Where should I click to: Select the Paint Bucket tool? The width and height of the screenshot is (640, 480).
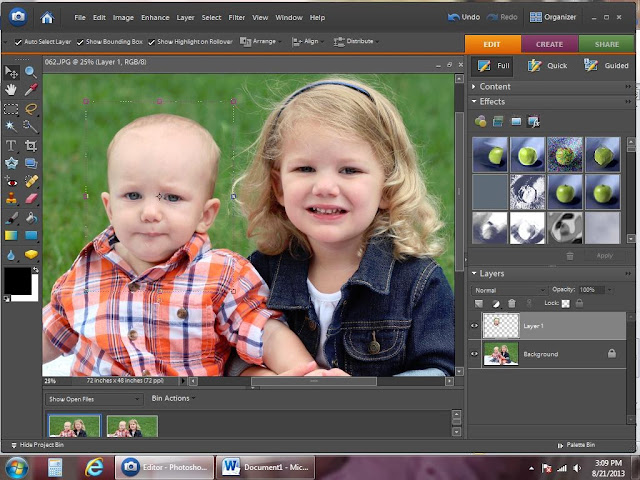(x=31, y=217)
